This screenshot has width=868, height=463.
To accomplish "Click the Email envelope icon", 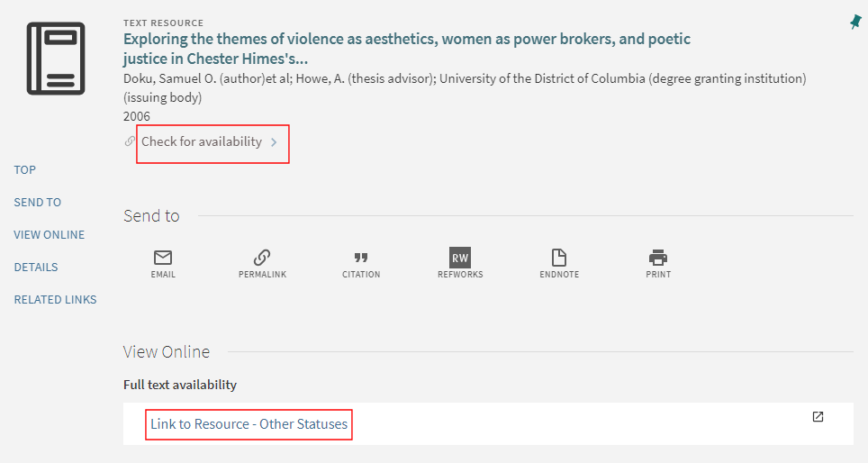I will pos(163,258).
